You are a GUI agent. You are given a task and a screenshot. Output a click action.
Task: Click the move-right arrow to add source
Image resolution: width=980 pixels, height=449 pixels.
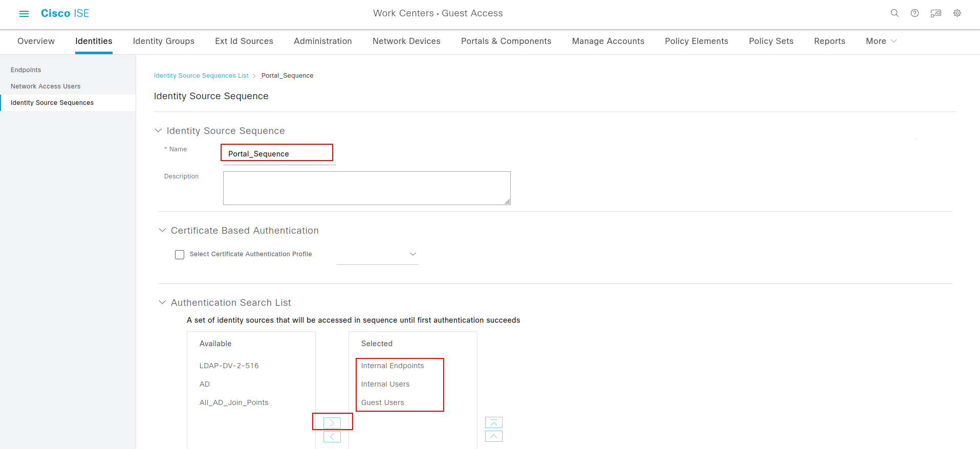tap(332, 423)
